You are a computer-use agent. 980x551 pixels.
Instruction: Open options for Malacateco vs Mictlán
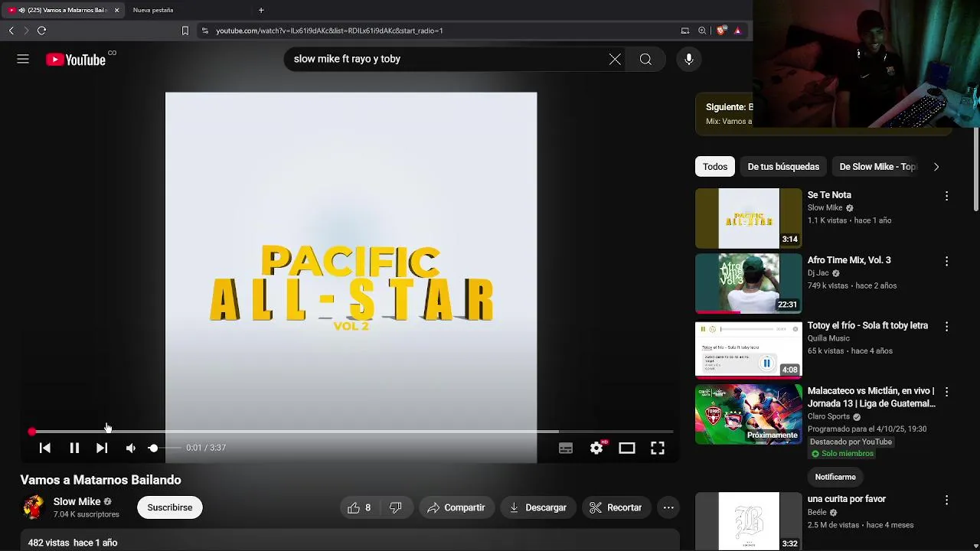pyautogui.click(x=946, y=392)
